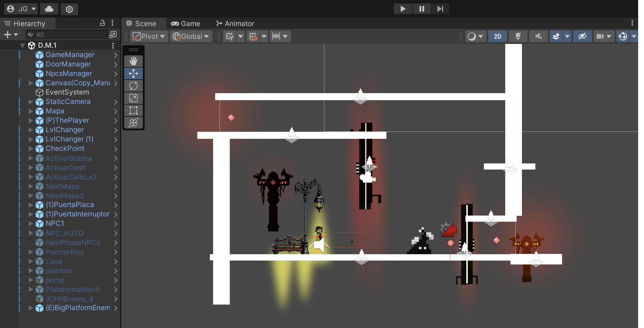Open the Global handle rotation dropdown
This screenshot has height=328, width=644.
[x=192, y=36]
